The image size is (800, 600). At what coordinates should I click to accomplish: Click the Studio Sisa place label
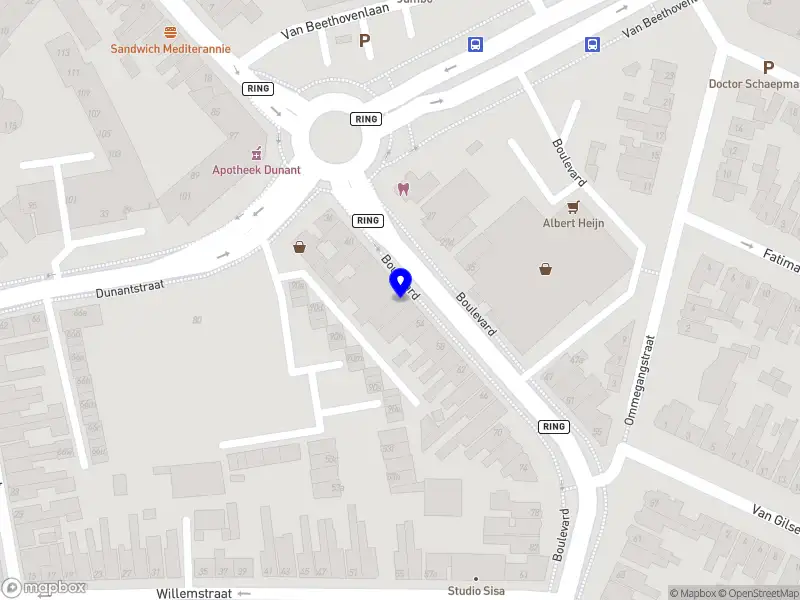click(x=476, y=591)
